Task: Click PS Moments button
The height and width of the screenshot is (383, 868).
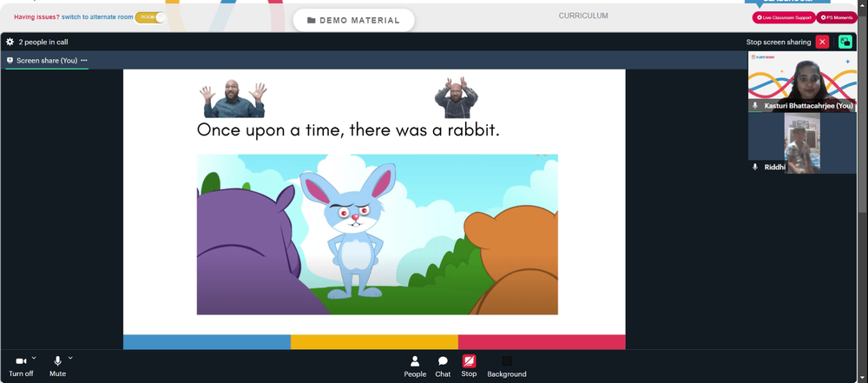Action: (x=837, y=17)
